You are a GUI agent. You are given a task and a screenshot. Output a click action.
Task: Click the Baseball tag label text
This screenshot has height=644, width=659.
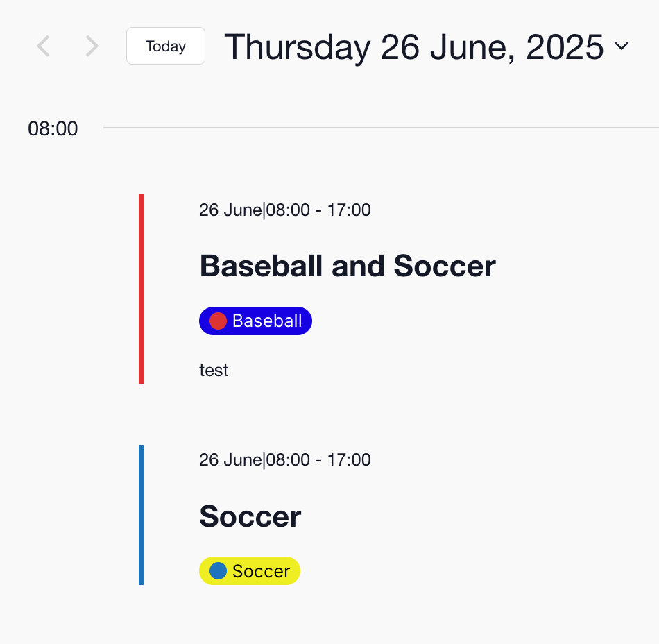pos(267,321)
